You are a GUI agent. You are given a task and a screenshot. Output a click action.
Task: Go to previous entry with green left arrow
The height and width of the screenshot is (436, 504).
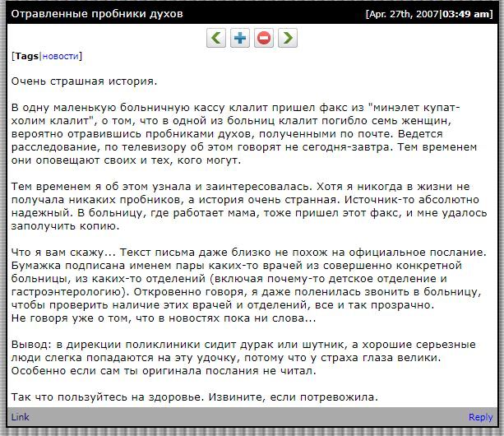click(216, 38)
